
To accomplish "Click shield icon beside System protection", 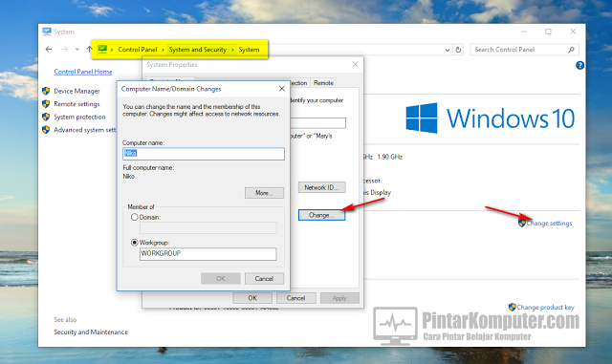I will click(x=46, y=117).
